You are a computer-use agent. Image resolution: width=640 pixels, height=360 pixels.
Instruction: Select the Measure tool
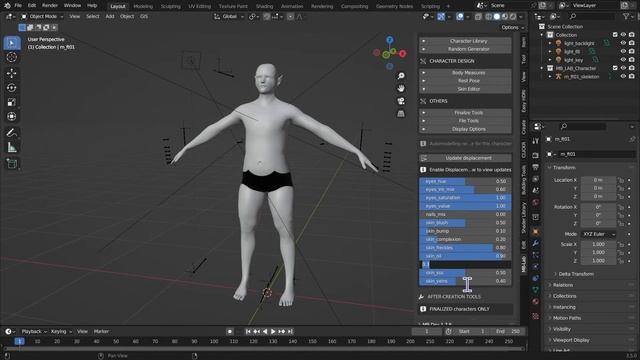click(x=12, y=147)
